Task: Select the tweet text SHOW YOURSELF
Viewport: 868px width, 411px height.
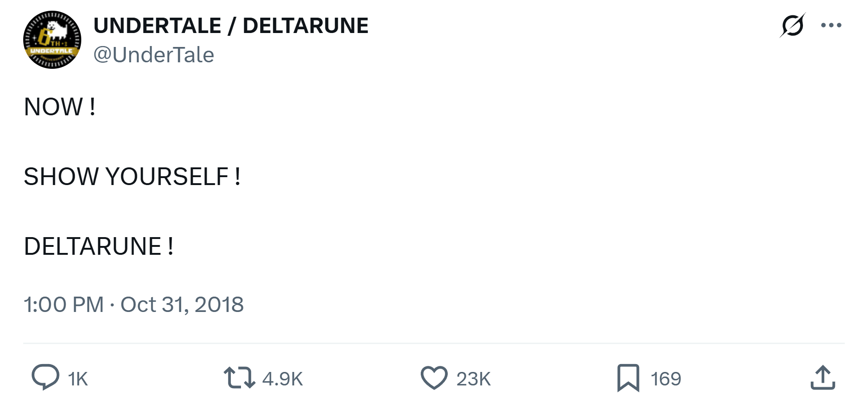Action: click(131, 176)
